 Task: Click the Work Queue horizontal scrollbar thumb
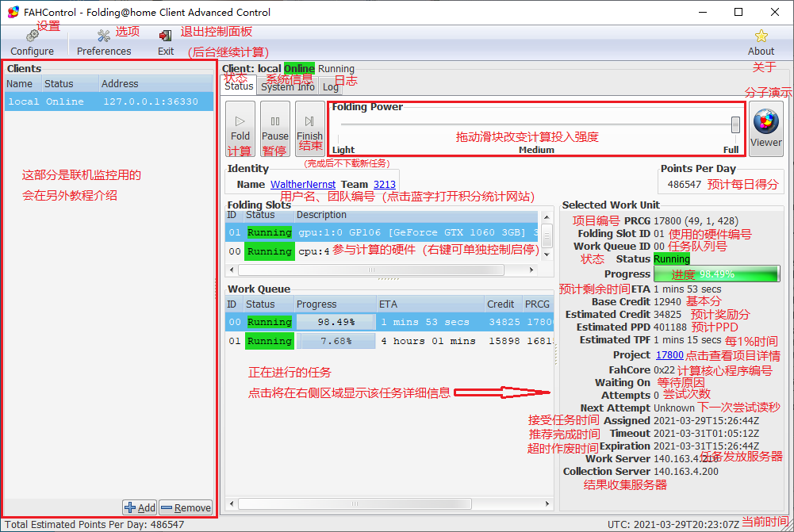[x=355, y=504]
